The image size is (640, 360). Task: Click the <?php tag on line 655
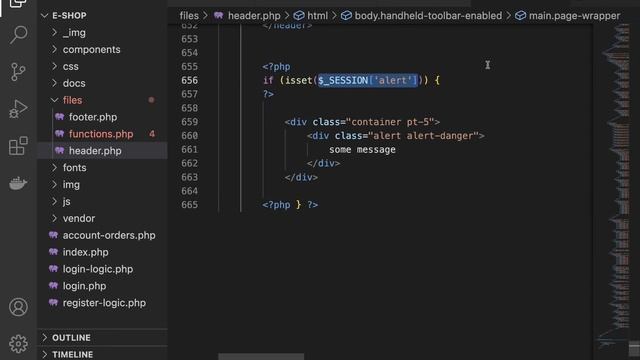(x=276, y=67)
